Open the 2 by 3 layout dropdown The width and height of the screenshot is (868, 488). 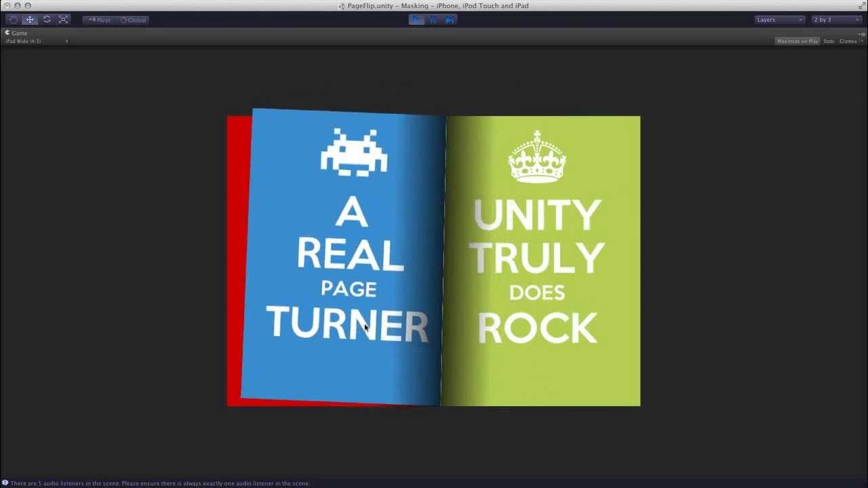[836, 20]
